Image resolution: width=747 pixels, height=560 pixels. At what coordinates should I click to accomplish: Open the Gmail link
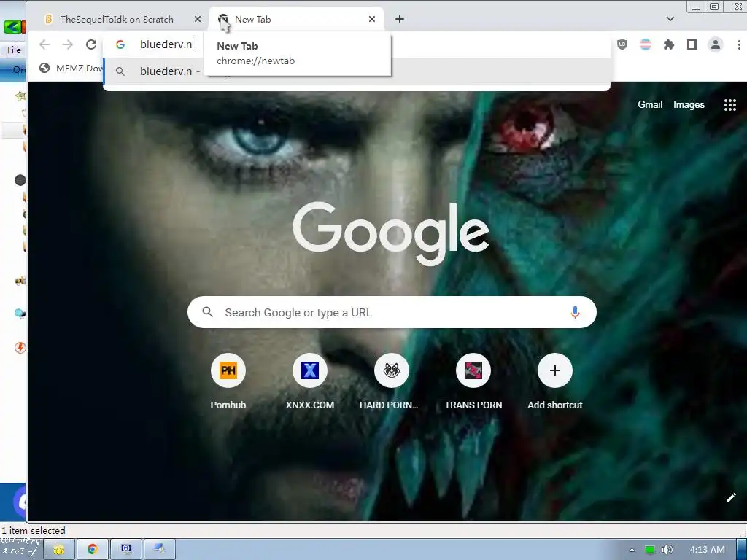[650, 105]
